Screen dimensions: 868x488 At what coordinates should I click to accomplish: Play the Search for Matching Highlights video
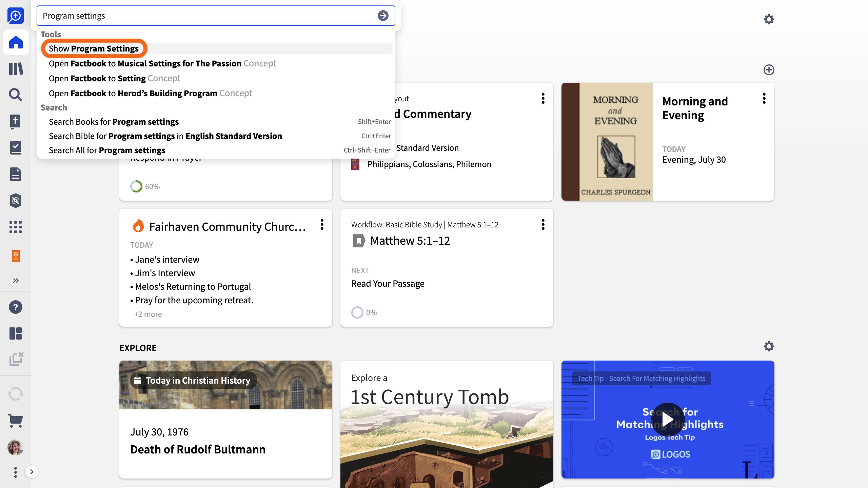(668, 420)
